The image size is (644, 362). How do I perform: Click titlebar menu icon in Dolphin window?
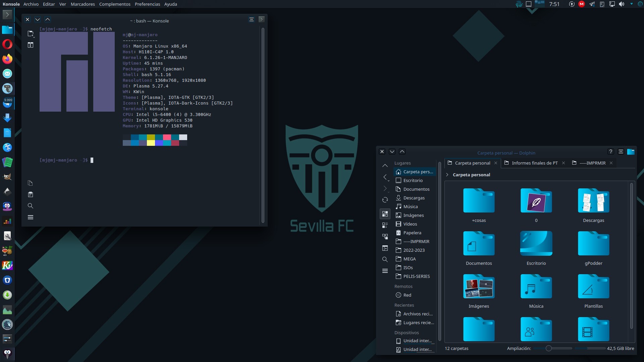[621, 152]
